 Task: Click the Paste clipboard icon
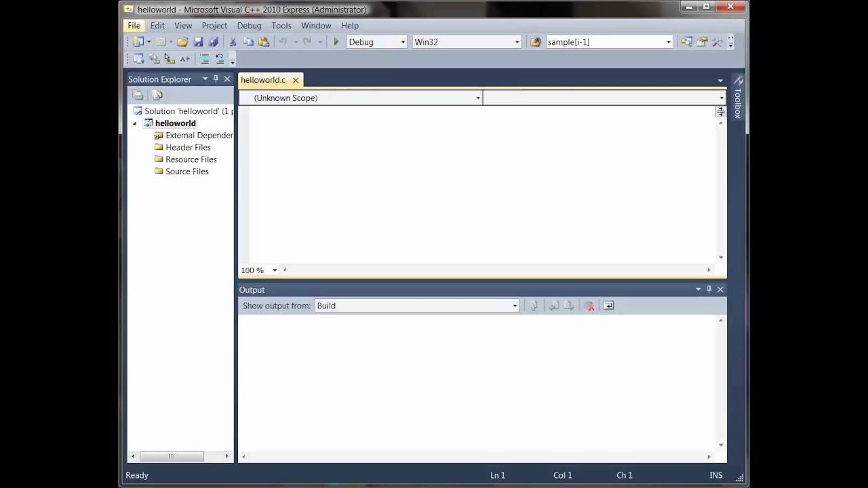tap(264, 42)
